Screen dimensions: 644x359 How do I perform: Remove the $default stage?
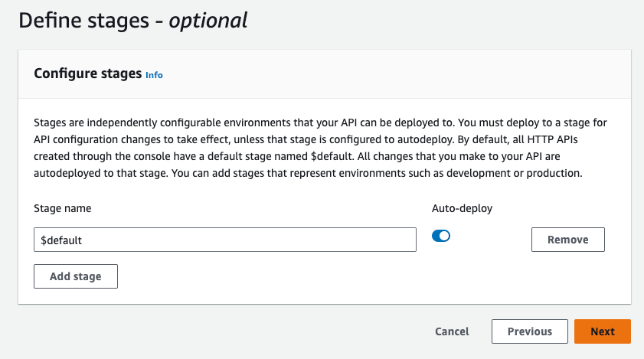click(x=567, y=240)
